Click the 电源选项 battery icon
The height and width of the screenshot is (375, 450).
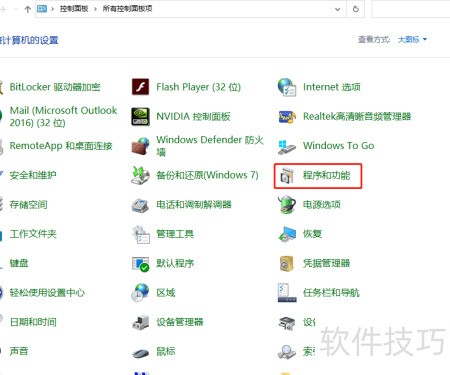pyautogui.click(x=287, y=205)
